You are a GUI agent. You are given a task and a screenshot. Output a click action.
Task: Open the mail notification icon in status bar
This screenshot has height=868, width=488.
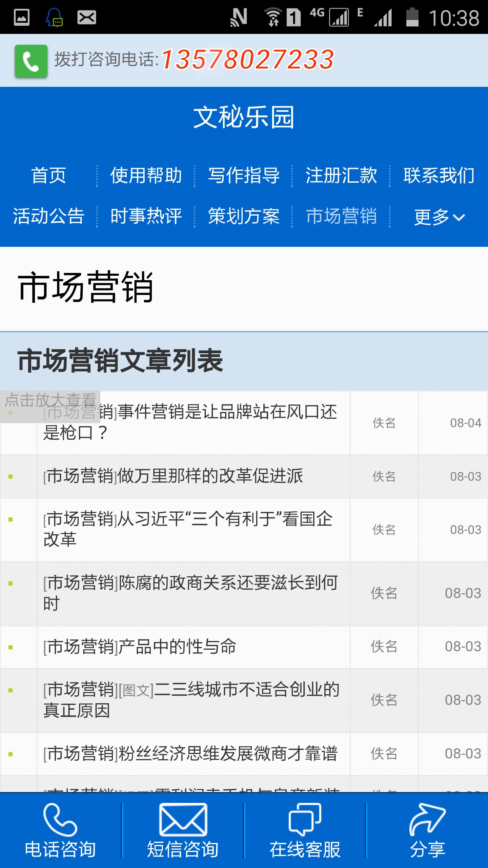tap(87, 17)
